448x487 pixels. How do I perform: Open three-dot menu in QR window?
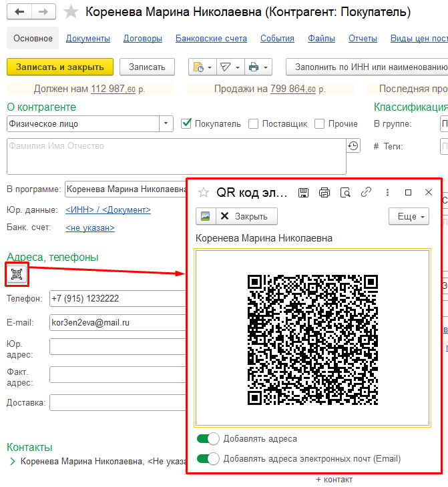(x=387, y=193)
